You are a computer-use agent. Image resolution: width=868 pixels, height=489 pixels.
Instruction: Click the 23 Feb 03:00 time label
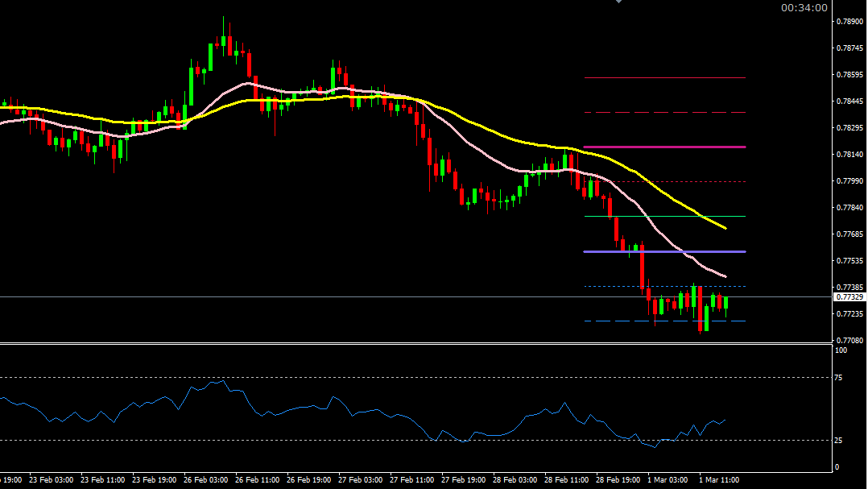tap(51, 480)
